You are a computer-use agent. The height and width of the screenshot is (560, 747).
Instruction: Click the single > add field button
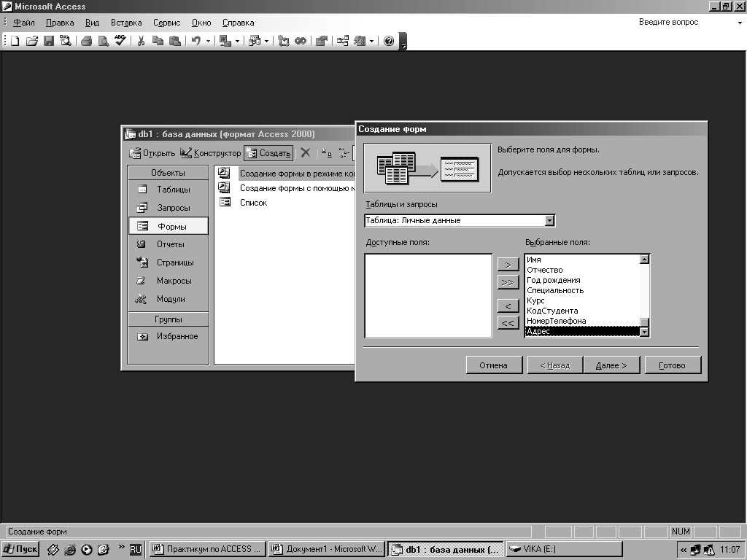click(508, 265)
